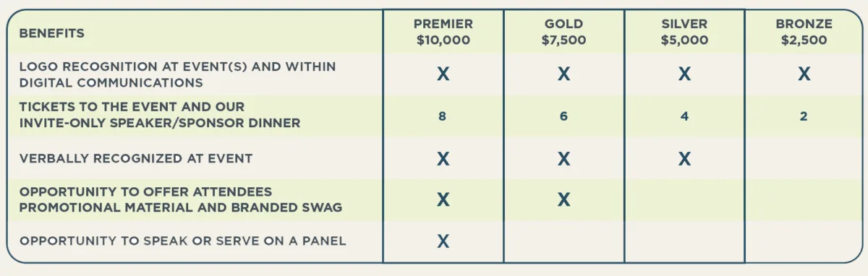This screenshot has width=868, height=276.
Task: Click the SILVER $5,000 column header
Action: [684, 33]
